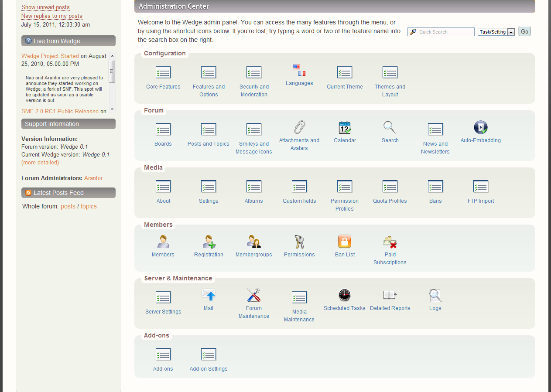Screen dimensions: 551x392
Task: Click the Membergroups icon
Action: pyautogui.click(x=254, y=242)
